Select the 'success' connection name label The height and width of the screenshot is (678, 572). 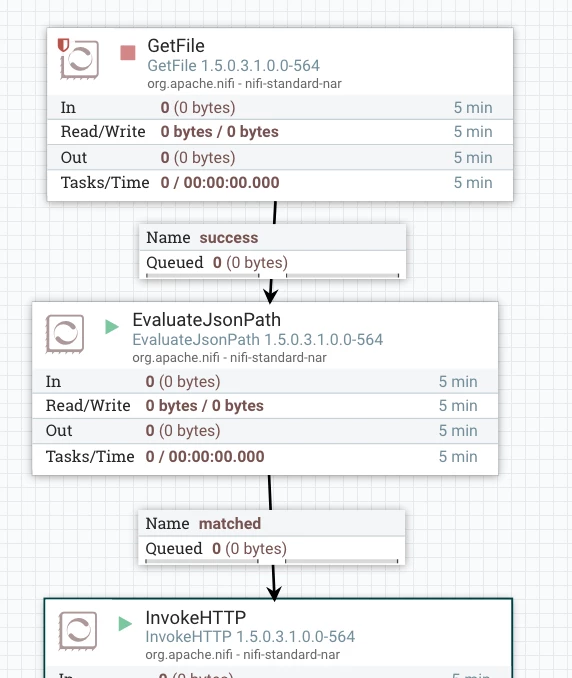point(229,238)
